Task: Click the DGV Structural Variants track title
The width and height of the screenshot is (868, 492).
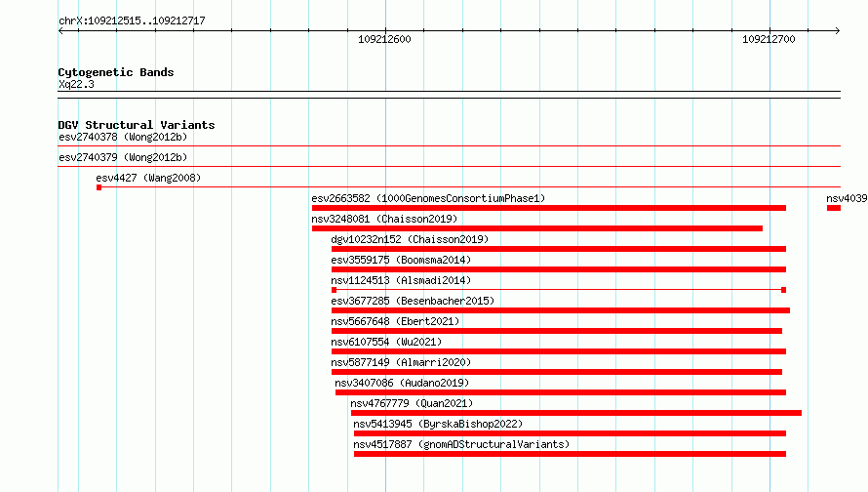Action: pos(137,125)
